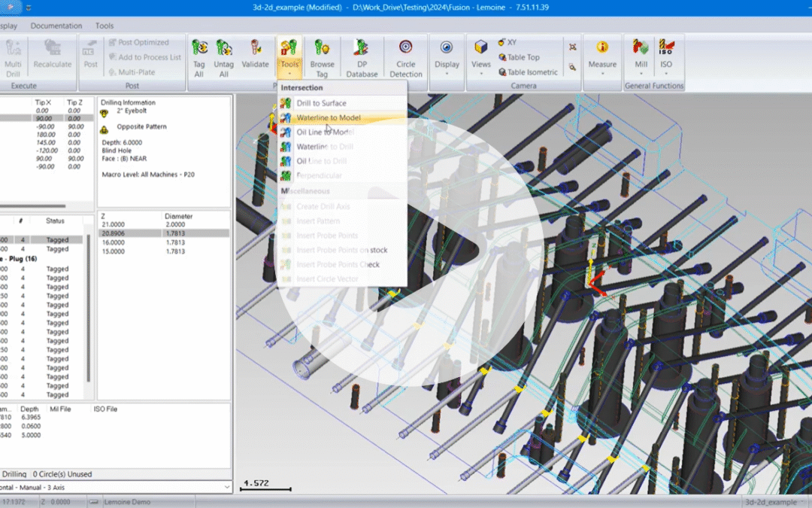Select the Multi Drill tool

(x=13, y=56)
